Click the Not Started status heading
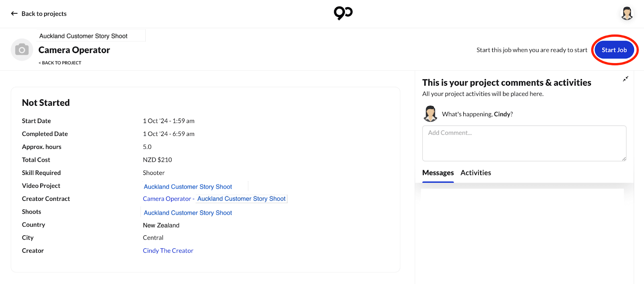Viewport: 644px width, 284px height. (x=46, y=103)
